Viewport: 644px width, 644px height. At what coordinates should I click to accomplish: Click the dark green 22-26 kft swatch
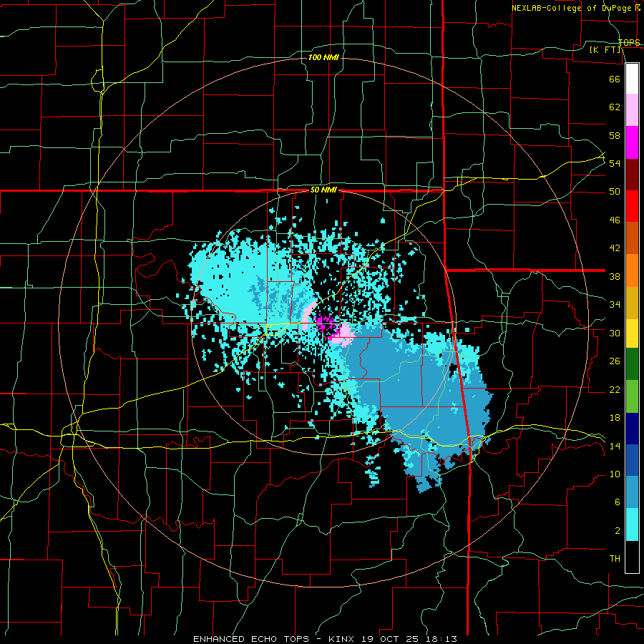click(632, 364)
